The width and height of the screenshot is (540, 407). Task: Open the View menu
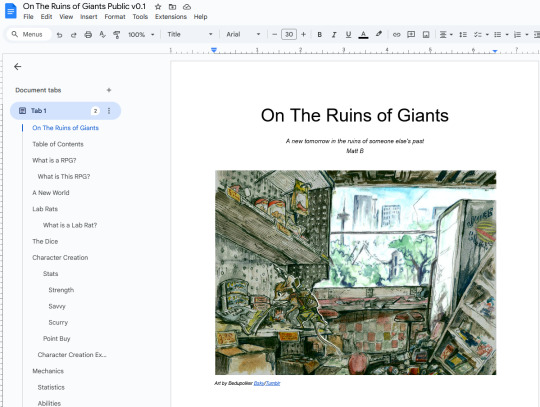click(66, 17)
